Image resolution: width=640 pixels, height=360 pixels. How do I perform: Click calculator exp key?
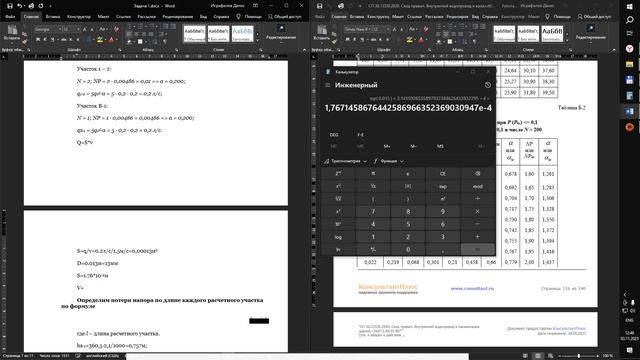tap(443, 186)
